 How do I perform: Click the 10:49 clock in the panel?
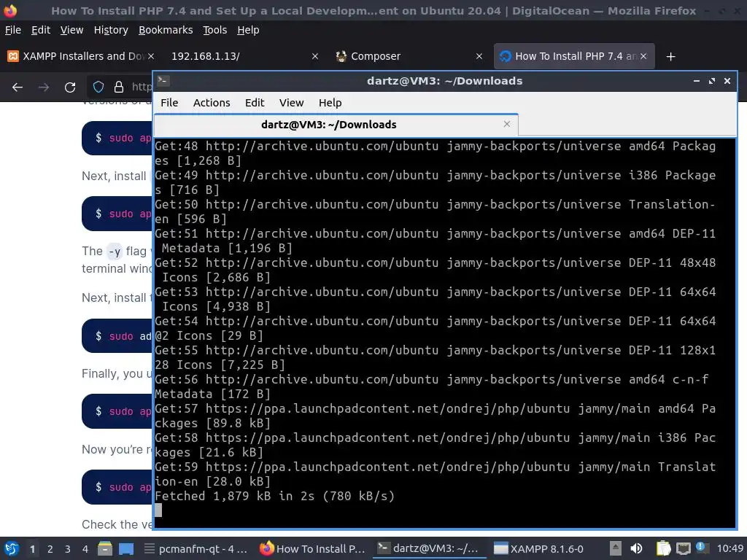[729, 549]
